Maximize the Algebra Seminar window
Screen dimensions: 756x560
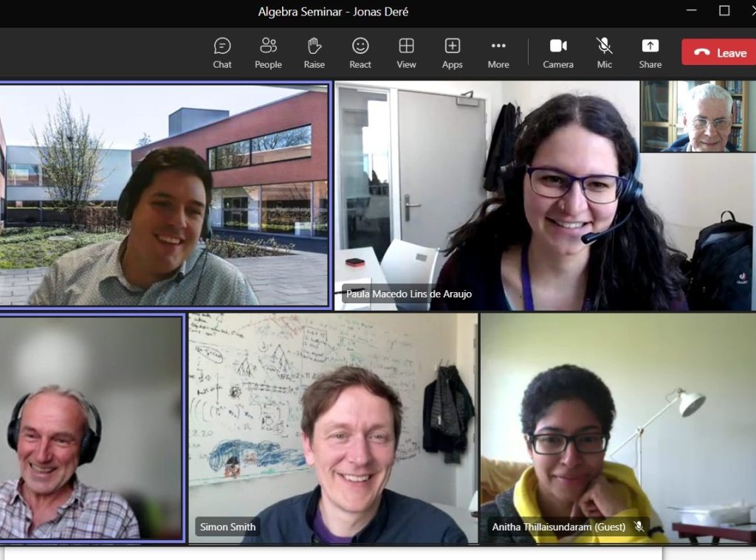(724, 11)
